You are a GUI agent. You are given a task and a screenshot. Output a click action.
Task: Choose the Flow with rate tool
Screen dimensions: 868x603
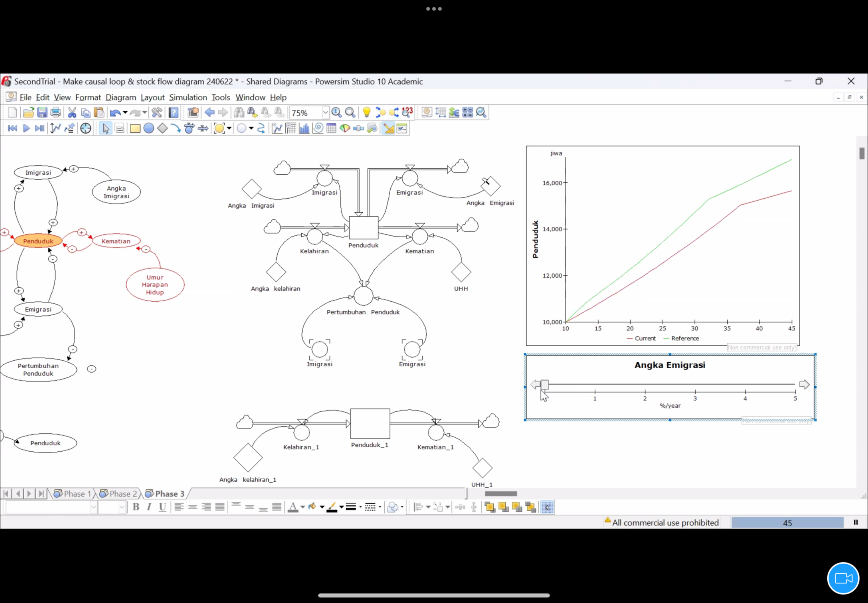click(x=189, y=128)
